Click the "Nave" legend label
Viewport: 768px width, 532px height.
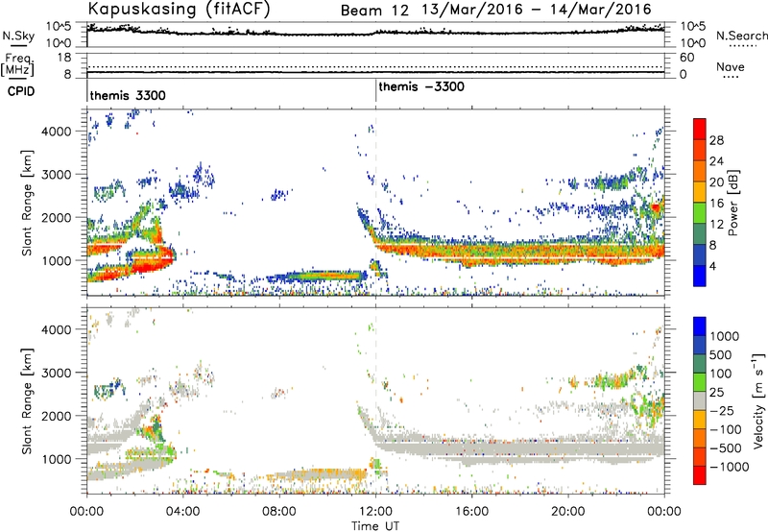(731, 67)
